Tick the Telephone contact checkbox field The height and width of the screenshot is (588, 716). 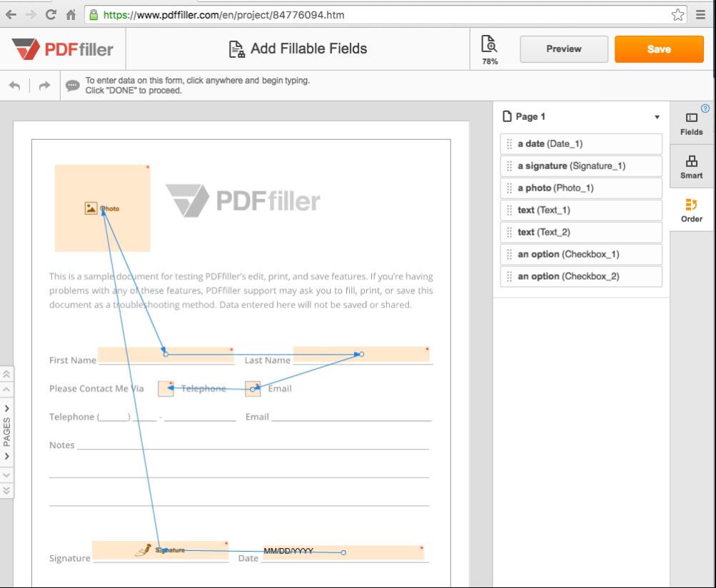point(166,389)
